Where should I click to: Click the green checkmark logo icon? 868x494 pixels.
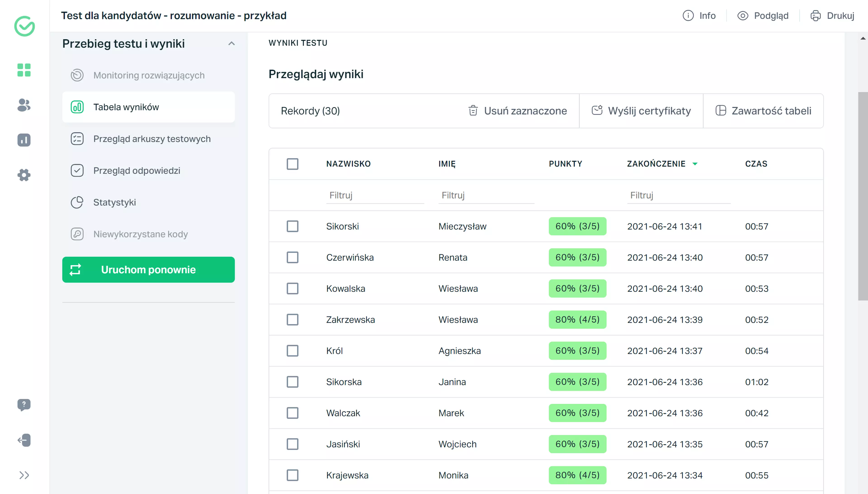pyautogui.click(x=24, y=26)
